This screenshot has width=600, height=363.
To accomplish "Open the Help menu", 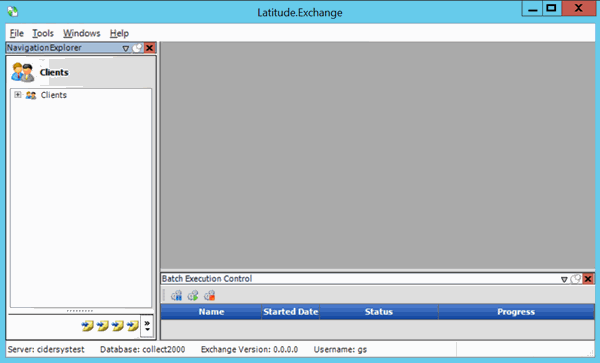I will (x=119, y=33).
